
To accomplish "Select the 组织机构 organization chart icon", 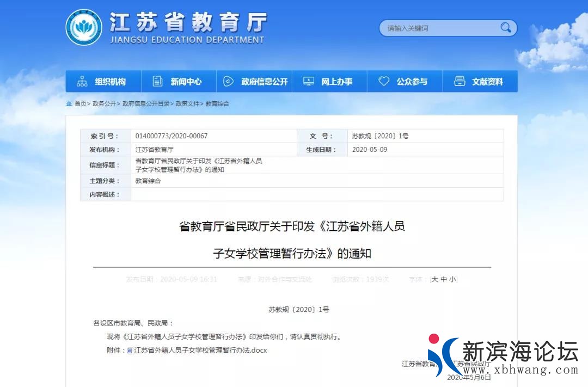I will tap(82, 81).
